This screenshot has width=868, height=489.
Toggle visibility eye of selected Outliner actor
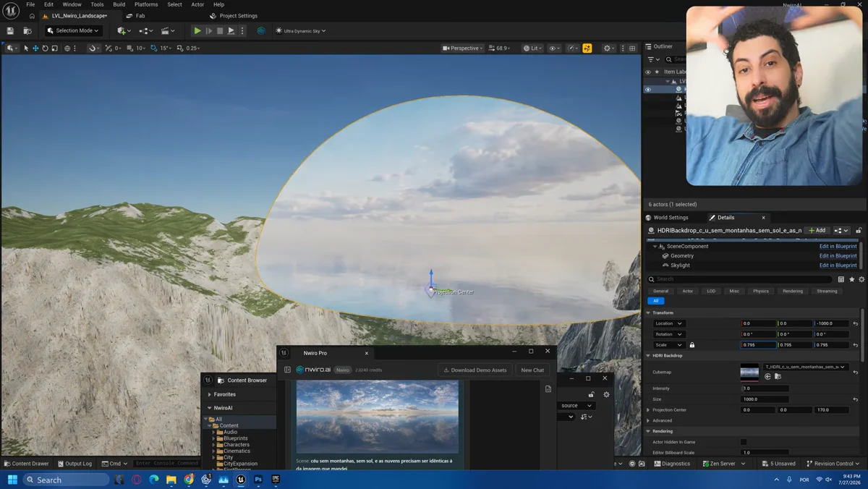point(648,90)
